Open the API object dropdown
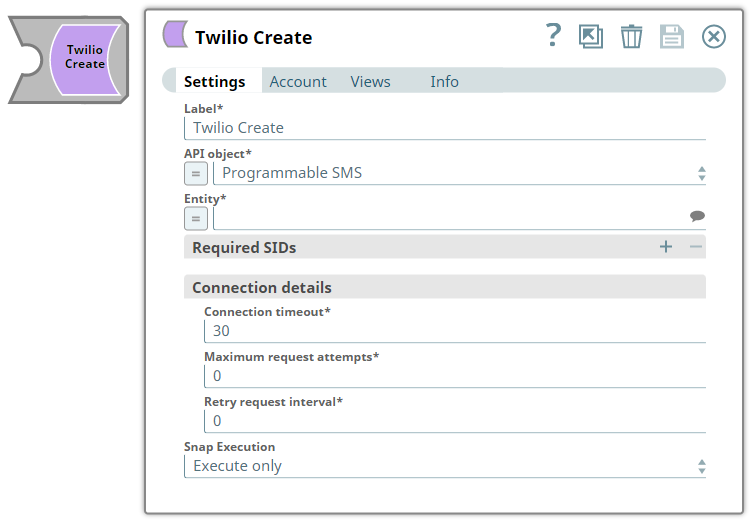 (460, 173)
